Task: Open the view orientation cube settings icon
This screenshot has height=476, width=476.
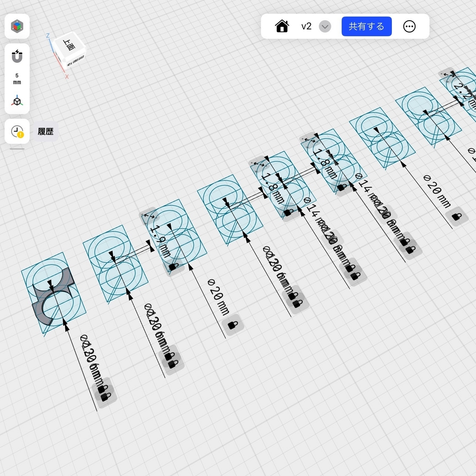Action: 17,27
